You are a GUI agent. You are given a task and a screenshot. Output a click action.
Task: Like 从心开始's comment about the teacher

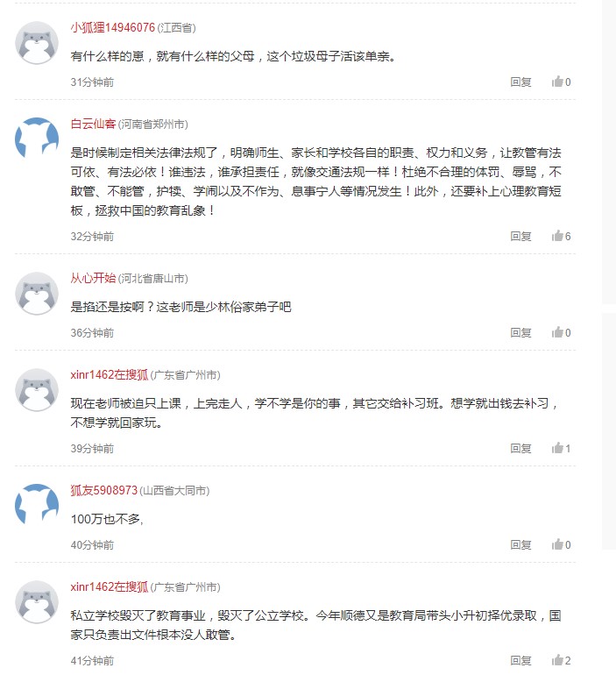557,333
